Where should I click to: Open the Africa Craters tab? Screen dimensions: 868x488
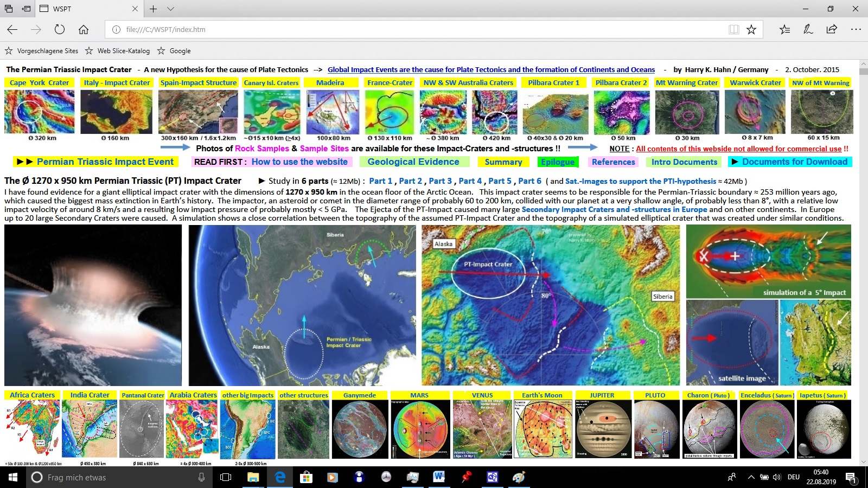32,395
